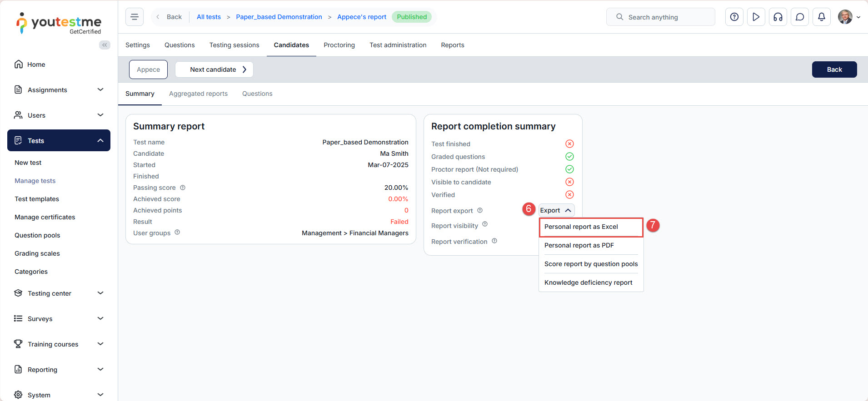Collapse the Export dropdown

556,210
